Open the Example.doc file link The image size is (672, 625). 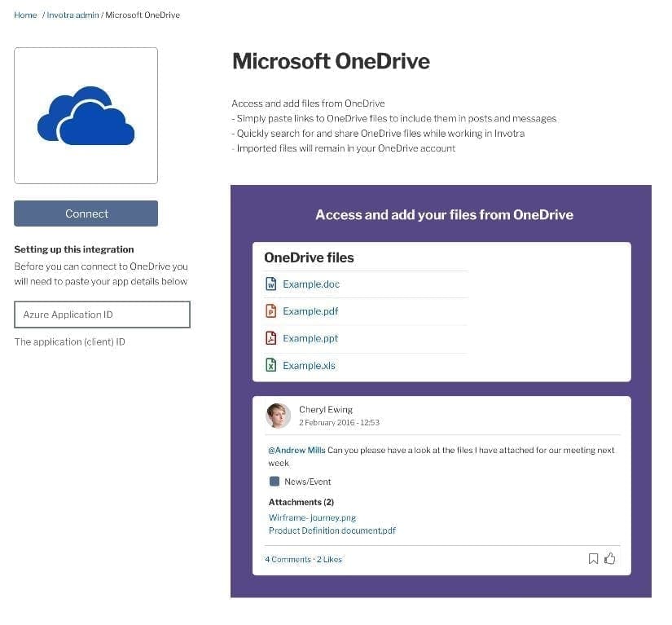click(311, 284)
